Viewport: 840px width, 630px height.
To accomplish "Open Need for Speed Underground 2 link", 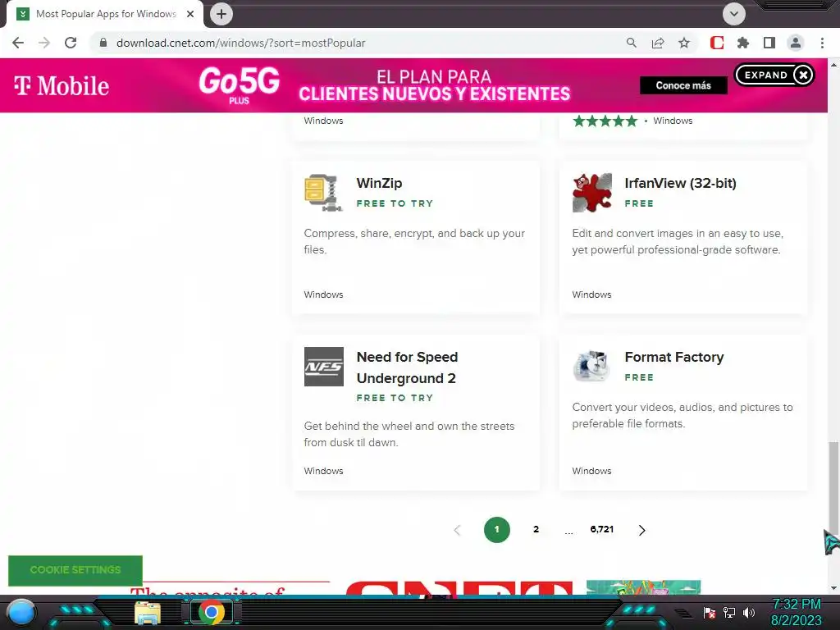I will point(407,367).
